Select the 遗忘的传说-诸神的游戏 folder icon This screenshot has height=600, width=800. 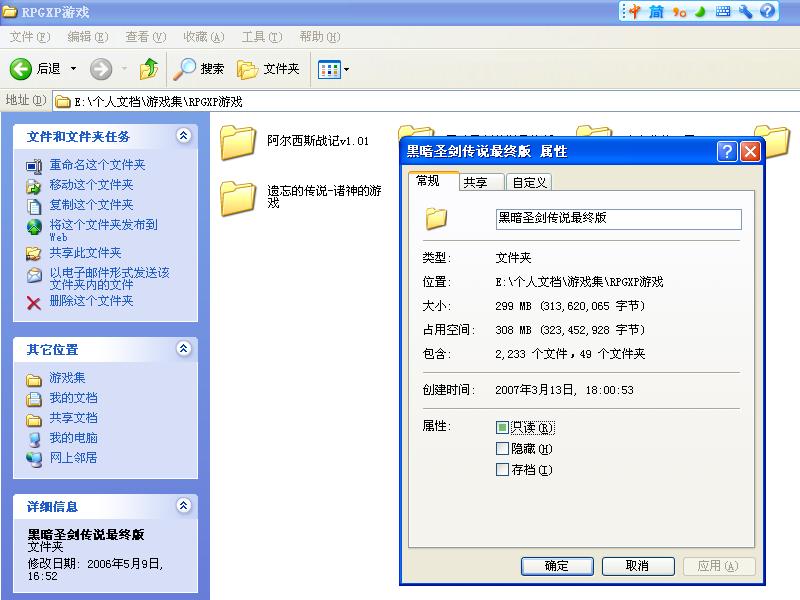238,198
